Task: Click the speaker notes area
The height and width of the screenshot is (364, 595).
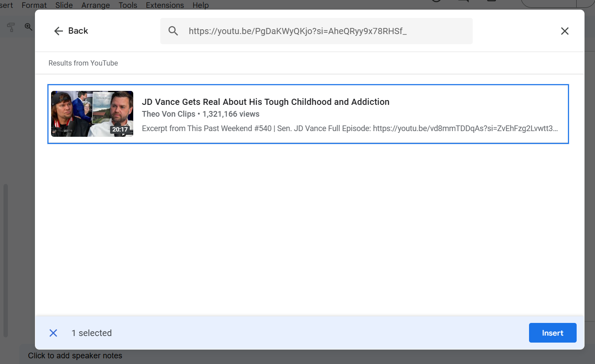Action: pyautogui.click(x=75, y=356)
